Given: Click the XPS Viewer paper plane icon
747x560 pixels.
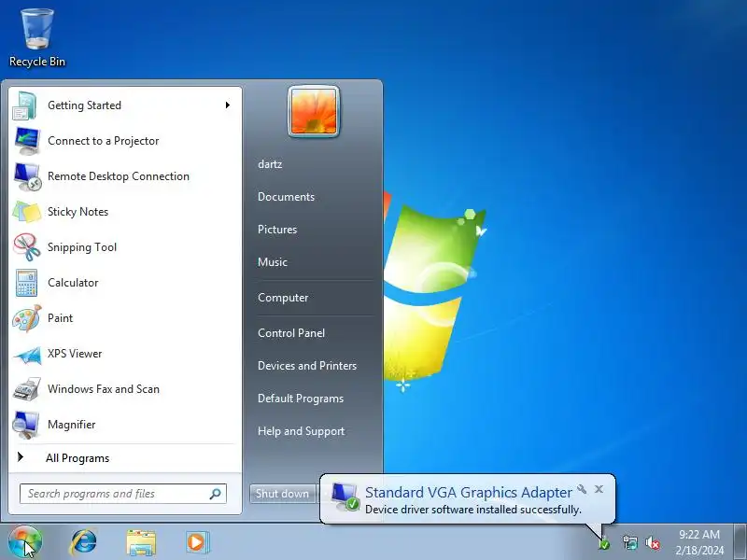Looking at the screenshot, I should click(x=27, y=355).
